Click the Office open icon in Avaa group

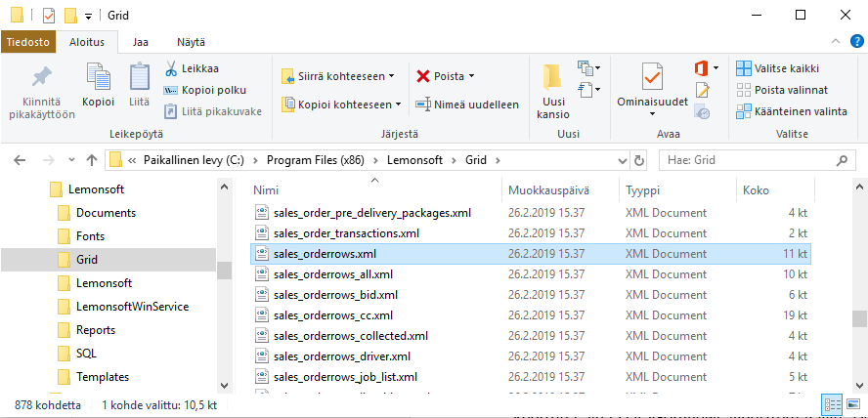(702, 68)
